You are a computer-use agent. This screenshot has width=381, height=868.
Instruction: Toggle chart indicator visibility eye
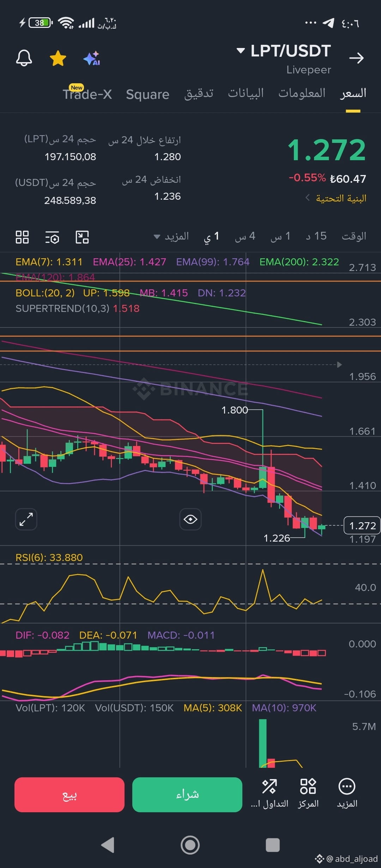click(x=190, y=519)
